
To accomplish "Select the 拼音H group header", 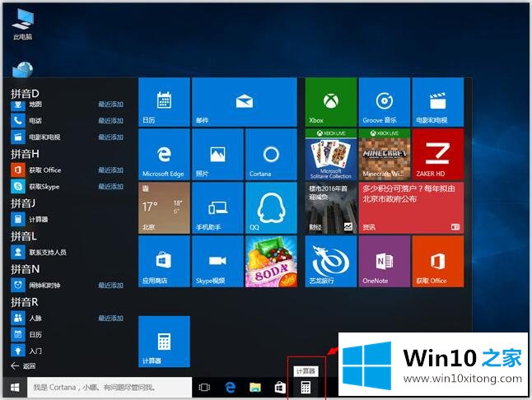I will 25,154.
